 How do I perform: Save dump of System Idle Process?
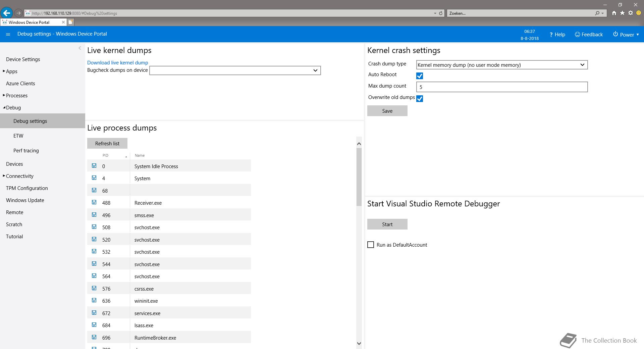(x=94, y=165)
